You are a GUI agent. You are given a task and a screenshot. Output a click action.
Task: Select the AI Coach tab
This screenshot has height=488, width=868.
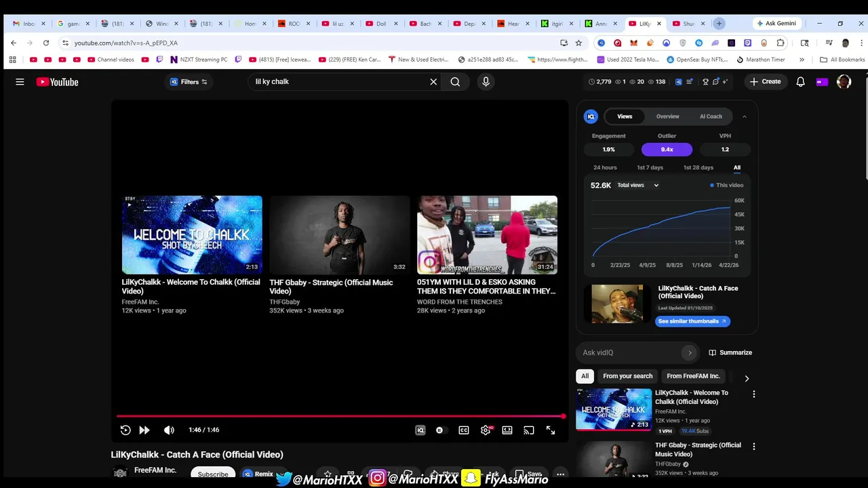coord(711,117)
